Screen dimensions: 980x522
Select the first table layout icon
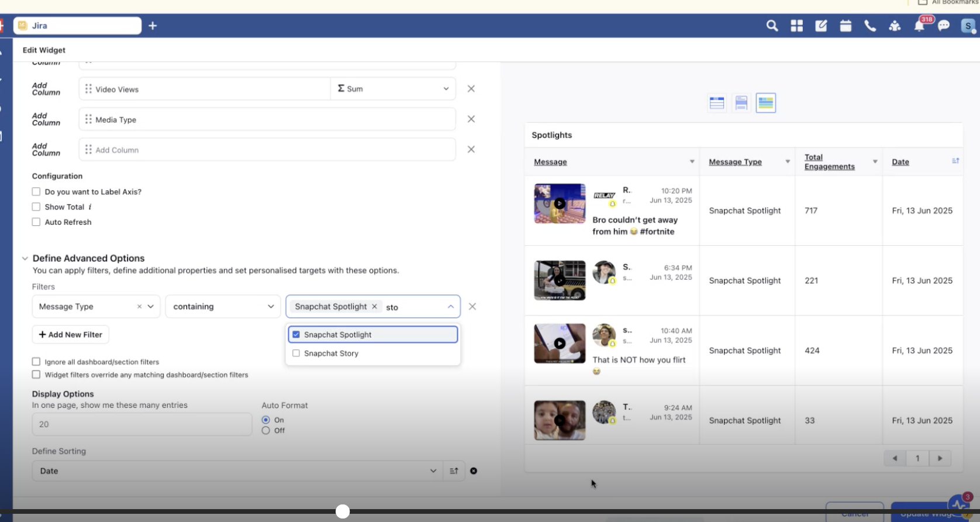(717, 103)
